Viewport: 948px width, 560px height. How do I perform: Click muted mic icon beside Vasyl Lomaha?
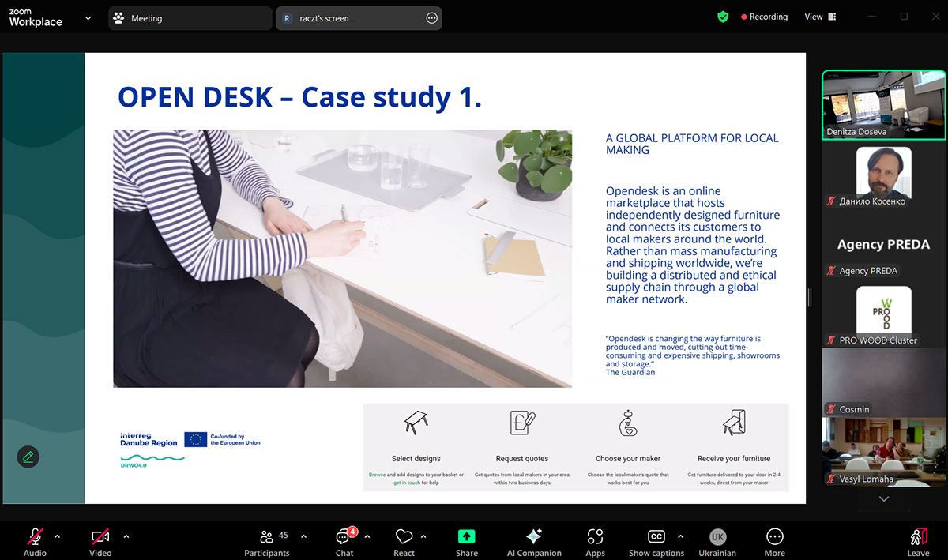831,479
